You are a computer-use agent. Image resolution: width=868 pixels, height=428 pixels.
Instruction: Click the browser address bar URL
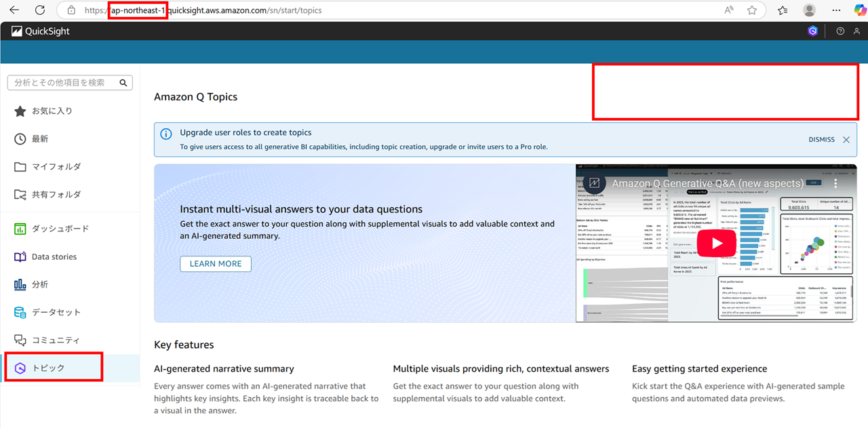[x=203, y=11]
